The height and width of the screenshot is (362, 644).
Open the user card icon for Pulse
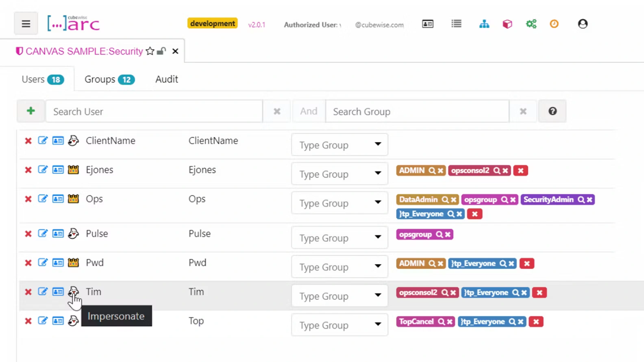[58, 234]
